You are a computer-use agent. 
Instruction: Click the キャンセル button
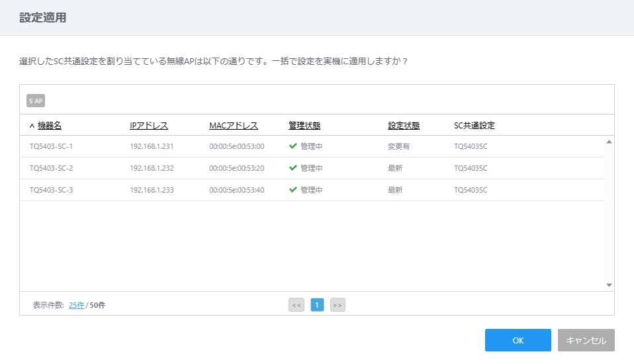[x=586, y=340]
